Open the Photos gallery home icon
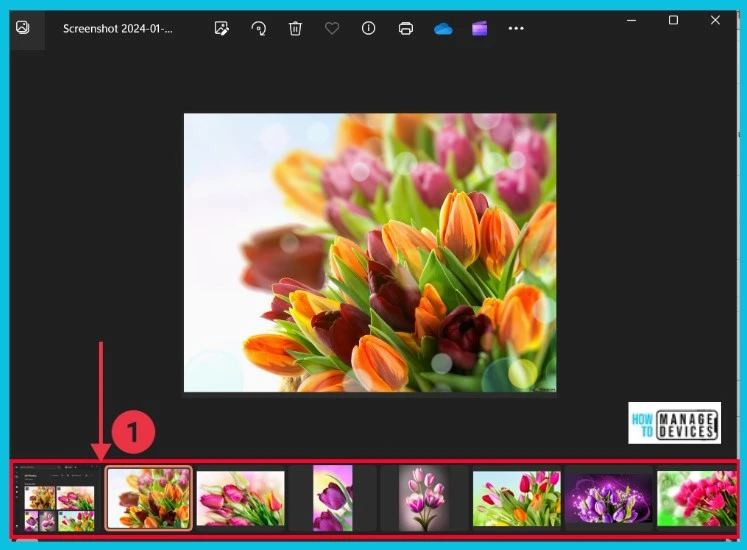This screenshot has height=550, width=747. 22,28
